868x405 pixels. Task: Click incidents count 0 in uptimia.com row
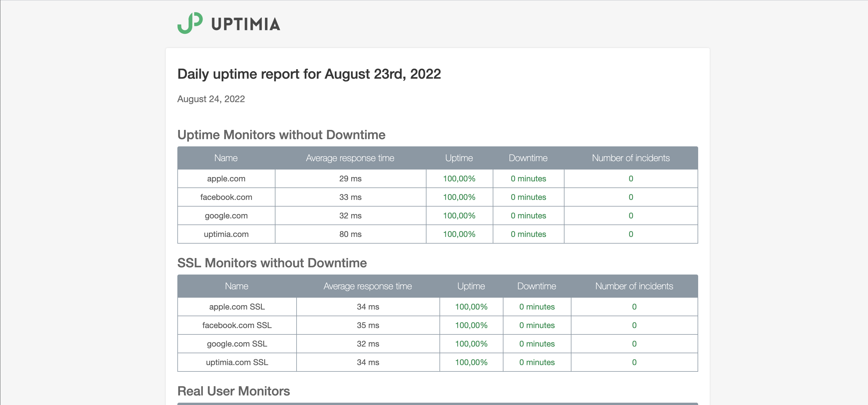[631, 234]
